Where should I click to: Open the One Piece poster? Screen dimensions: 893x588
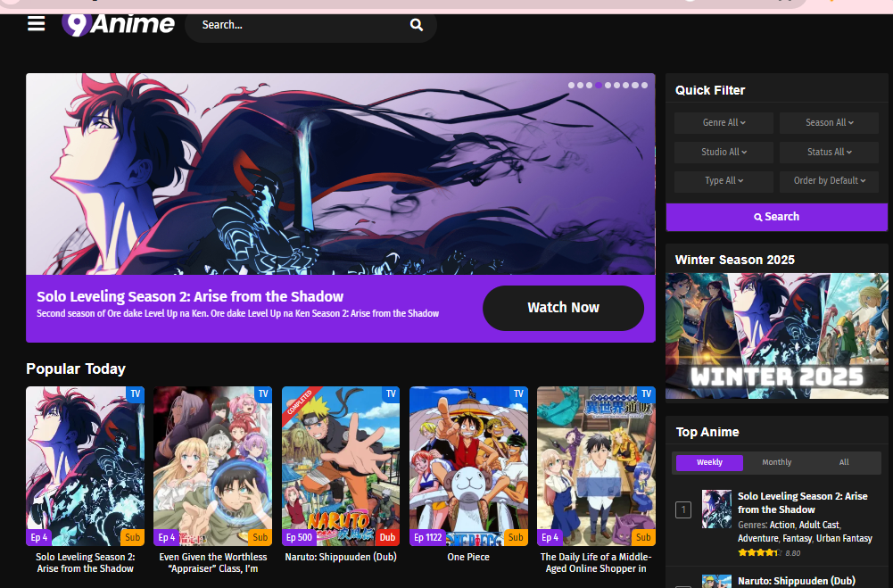pyautogui.click(x=468, y=466)
